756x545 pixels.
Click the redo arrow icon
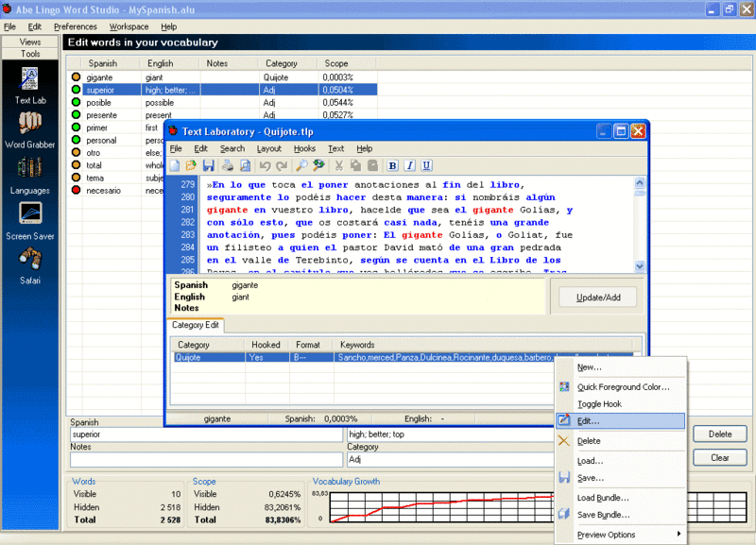pos(282,165)
